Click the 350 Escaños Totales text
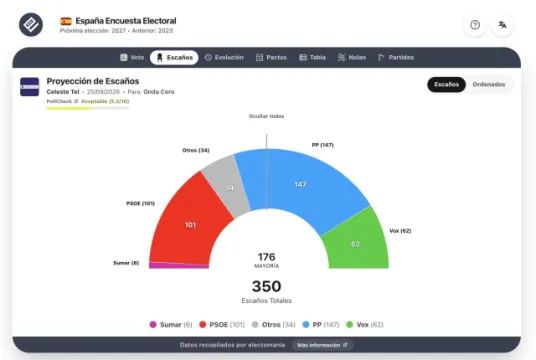The width and height of the screenshot is (536, 360). tap(267, 292)
